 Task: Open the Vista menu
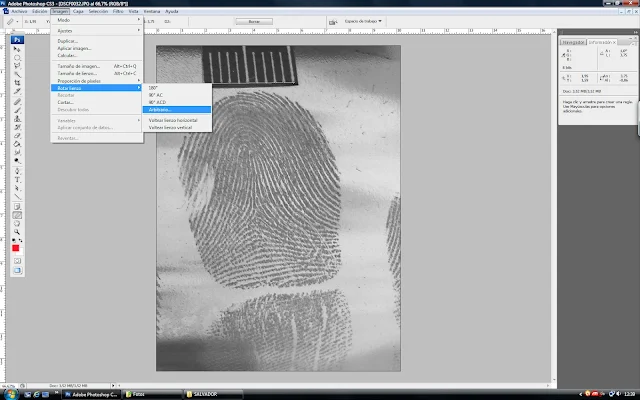[x=133, y=11]
